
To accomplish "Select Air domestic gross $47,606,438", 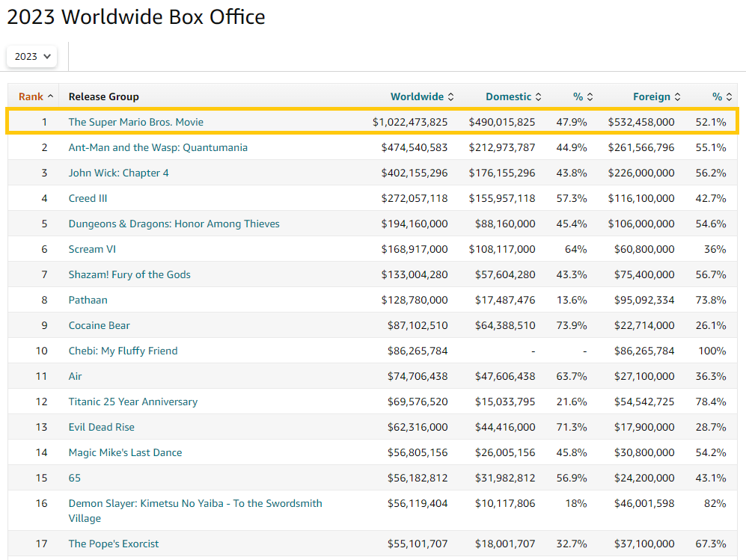I will [505, 377].
